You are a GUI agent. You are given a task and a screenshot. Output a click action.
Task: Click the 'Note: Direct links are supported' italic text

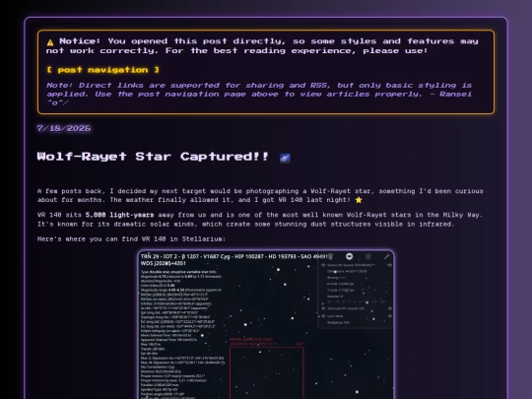[x=259, y=94]
